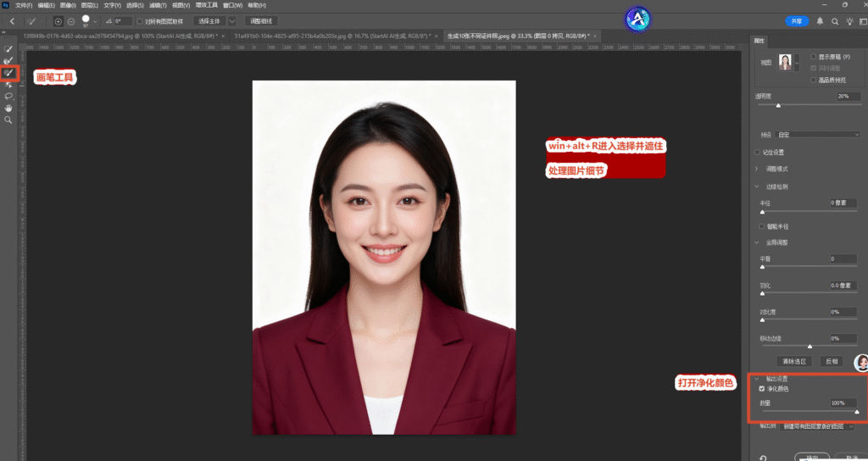Click the 半径 slider handle
Viewport: 868px width, 461px height.
[762, 212]
